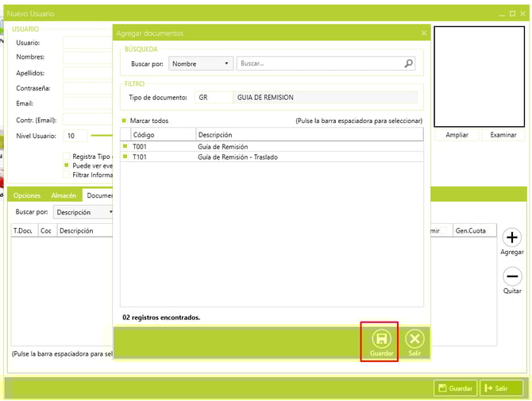The width and height of the screenshot is (532, 401).
Task: Open the Buscar por Nombre dropdown
Action: tap(201, 64)
